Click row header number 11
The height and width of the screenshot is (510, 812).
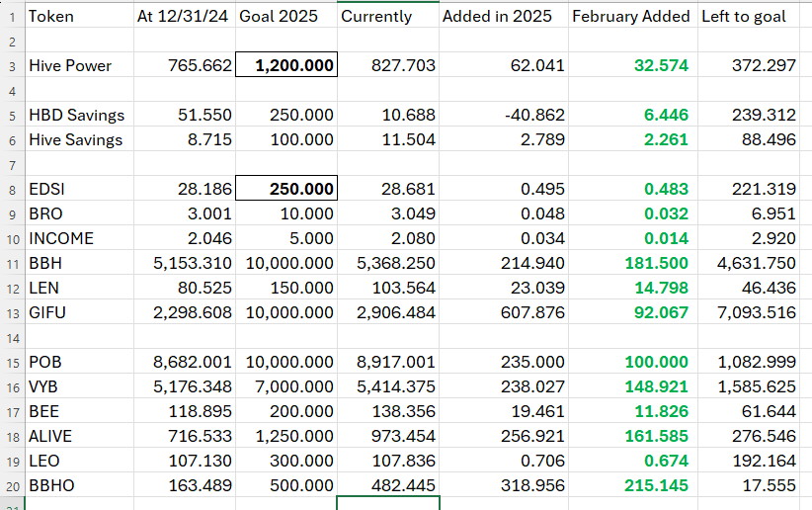point(13,264)
